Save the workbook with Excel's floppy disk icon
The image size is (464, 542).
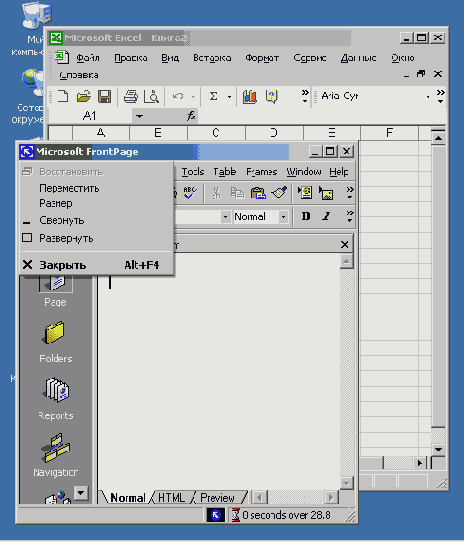(104, 96)
